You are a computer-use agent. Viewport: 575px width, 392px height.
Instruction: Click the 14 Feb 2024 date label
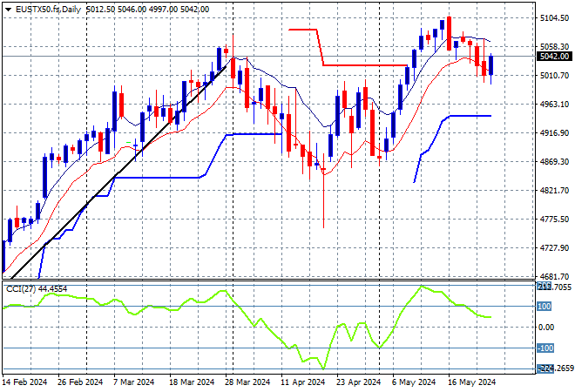coord(25,382)
